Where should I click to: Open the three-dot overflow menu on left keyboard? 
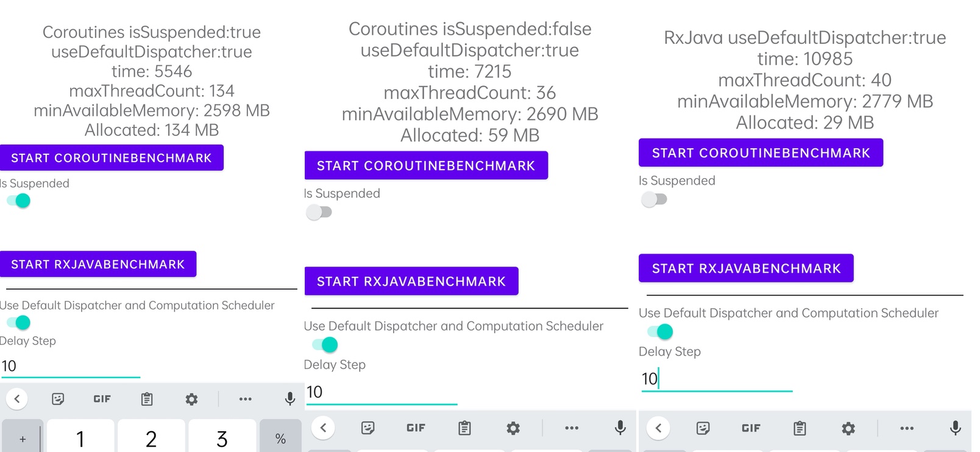(246, 399)
